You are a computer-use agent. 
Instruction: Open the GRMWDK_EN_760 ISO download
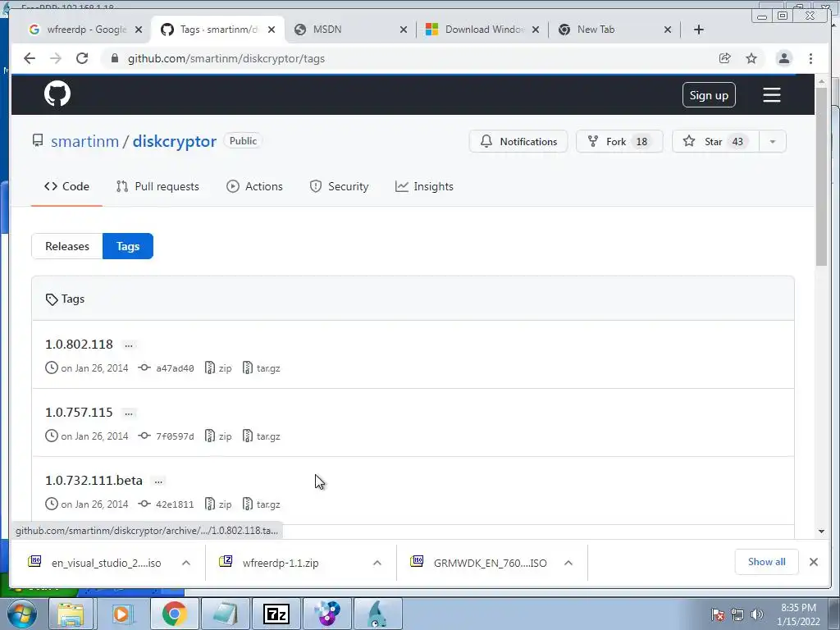point(479,563)
